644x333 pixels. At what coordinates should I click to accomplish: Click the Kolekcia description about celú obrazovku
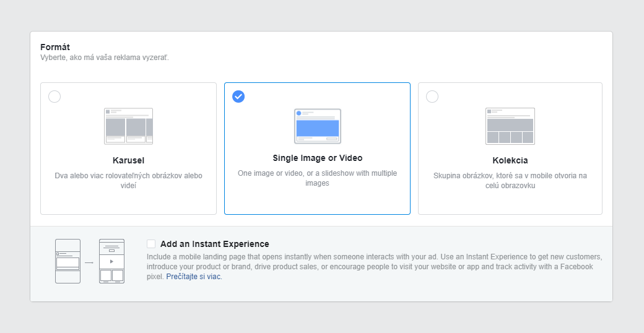(x=510, y=180)
